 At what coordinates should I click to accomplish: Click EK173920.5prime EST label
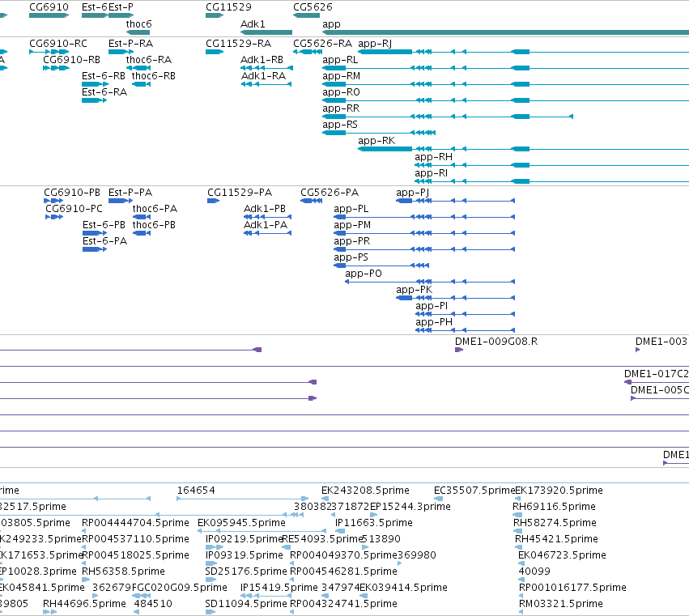pos(559,491)
